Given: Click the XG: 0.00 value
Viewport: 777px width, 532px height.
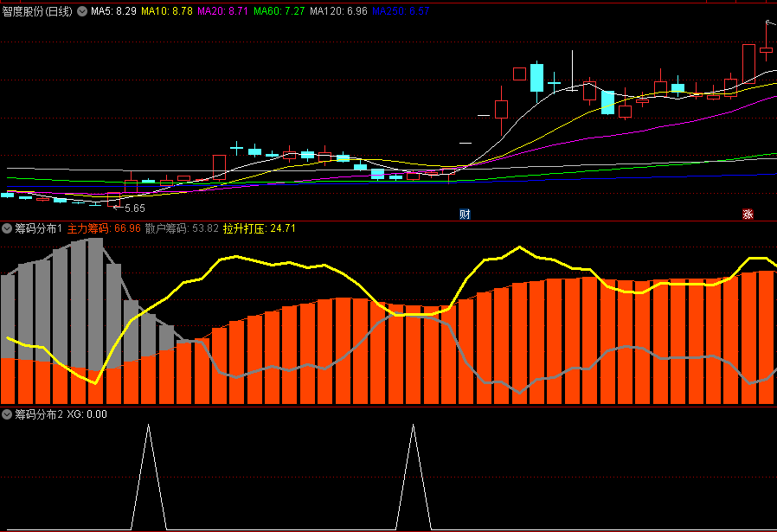Looking at the screenshot, I should coord(87,414).
